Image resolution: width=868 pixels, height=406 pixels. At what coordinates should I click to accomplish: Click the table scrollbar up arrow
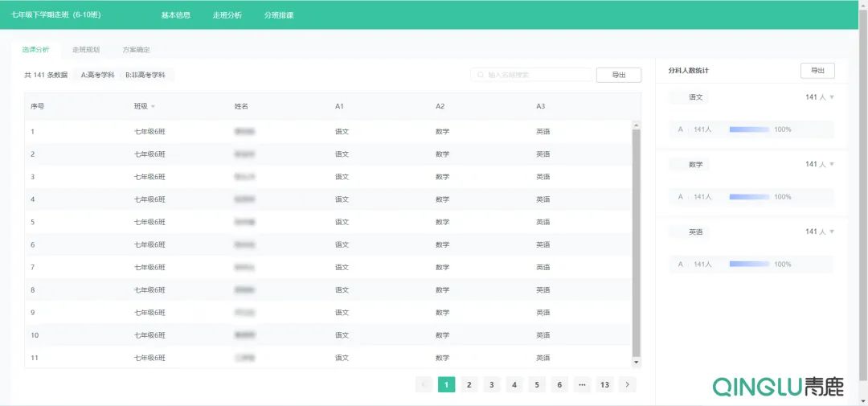click(x=637, y=125)
